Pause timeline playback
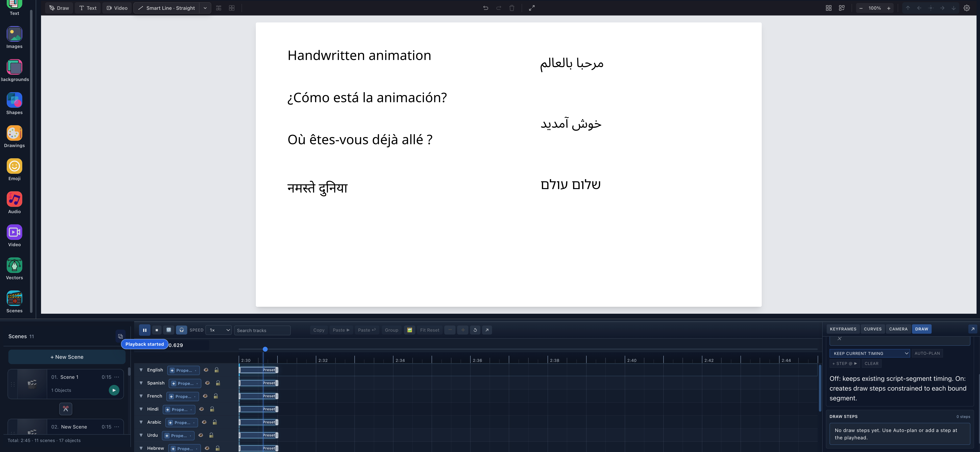The width and height of the screenshot is (980, 452). 145,330
